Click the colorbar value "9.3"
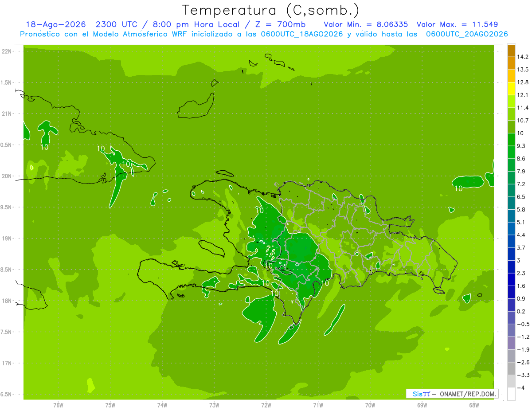The image size is (532, 411). click(521, 146)
